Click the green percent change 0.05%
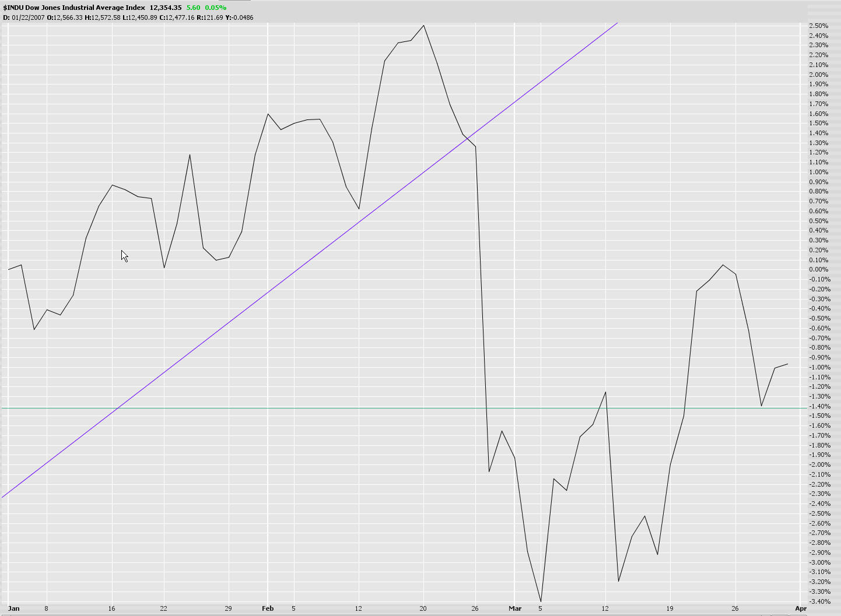Viewport: 841px width, 616px height. pos(216,8)
